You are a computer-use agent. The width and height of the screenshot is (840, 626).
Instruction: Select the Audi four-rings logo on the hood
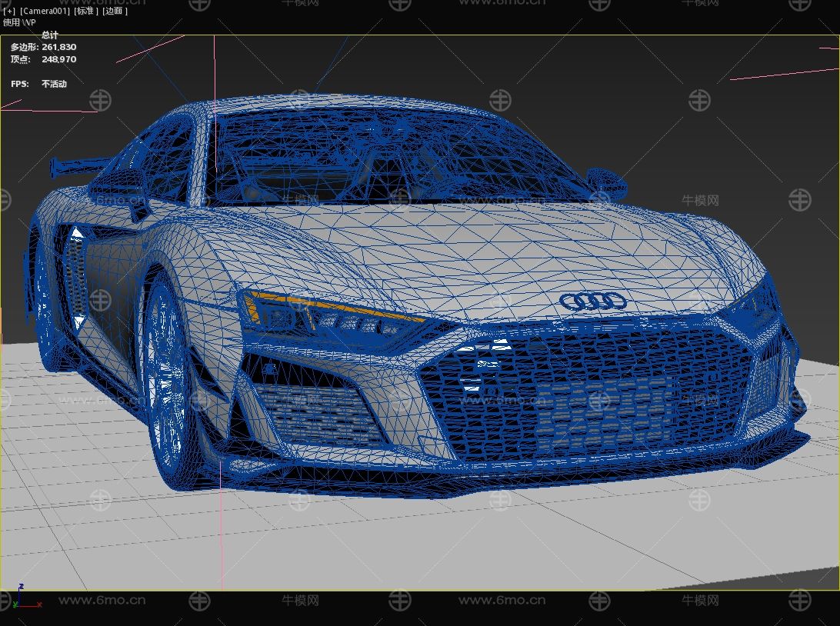coord(592,301)
